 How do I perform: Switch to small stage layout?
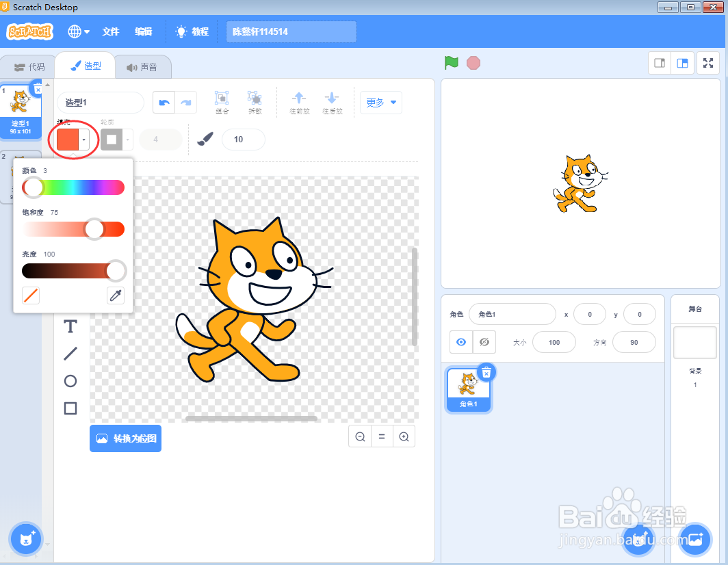pos(660,63)
